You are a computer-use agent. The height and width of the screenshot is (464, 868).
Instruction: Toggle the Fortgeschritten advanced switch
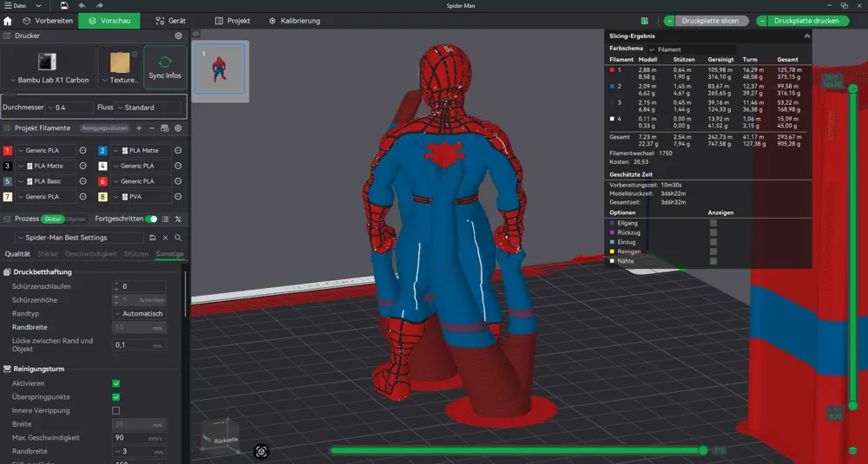(x=151, y=219)
